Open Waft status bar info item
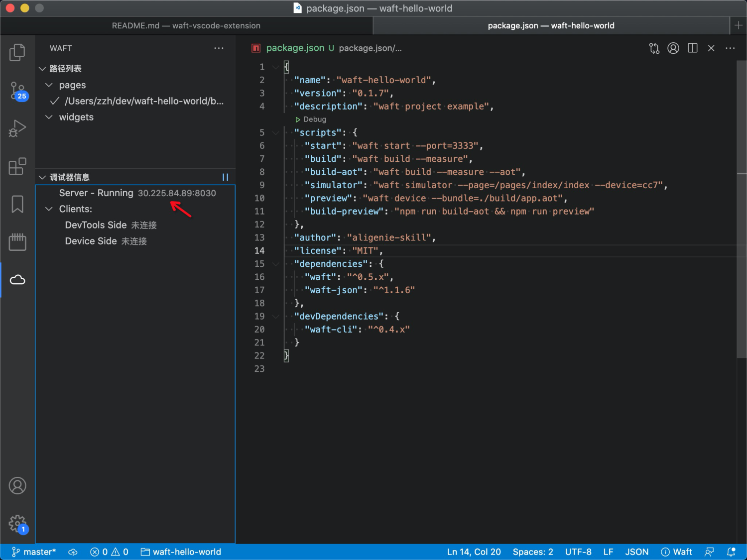This screenshot has width=747, height=560. tap(676, 552)
